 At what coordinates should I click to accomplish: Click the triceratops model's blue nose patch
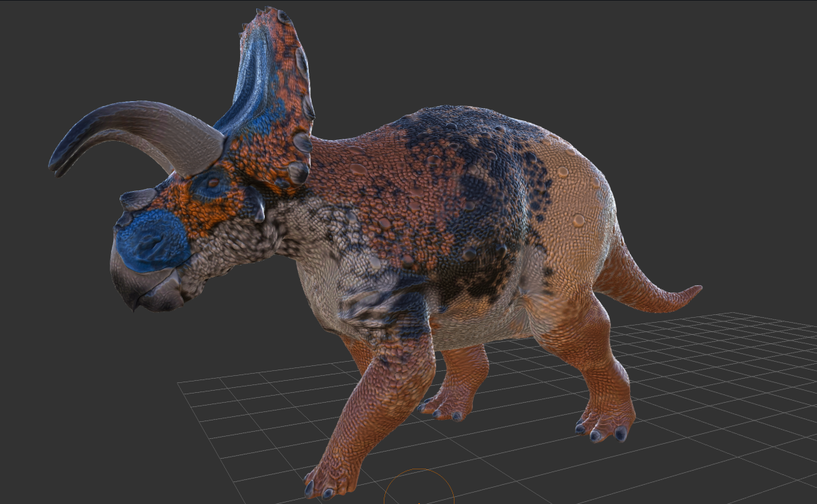click(152, 241)
